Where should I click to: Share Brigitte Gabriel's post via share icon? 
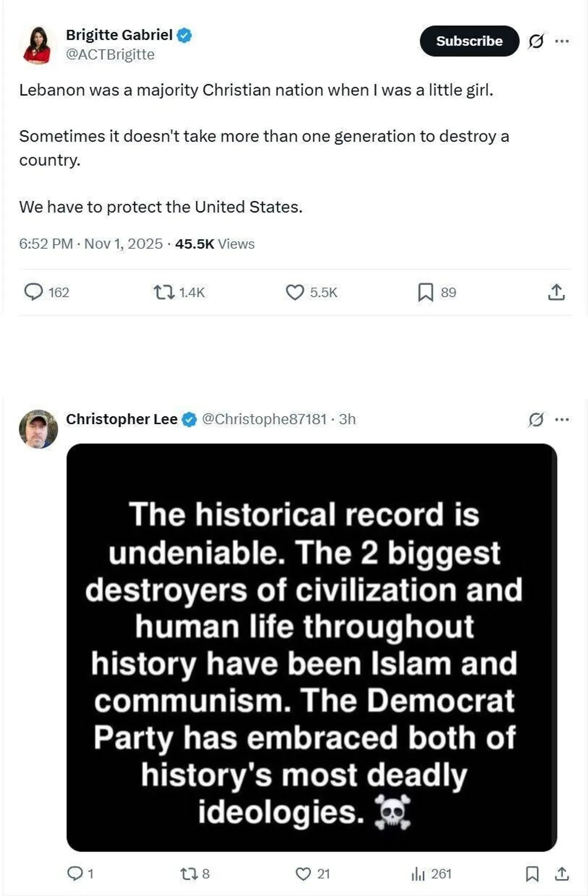pos(556,292)
